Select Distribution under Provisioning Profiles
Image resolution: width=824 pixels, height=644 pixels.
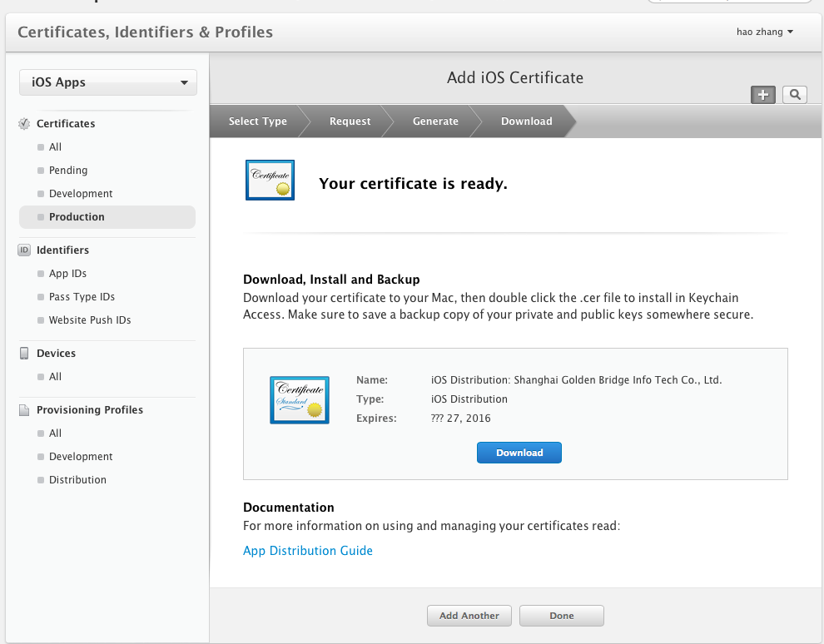[x=77, y=480]
